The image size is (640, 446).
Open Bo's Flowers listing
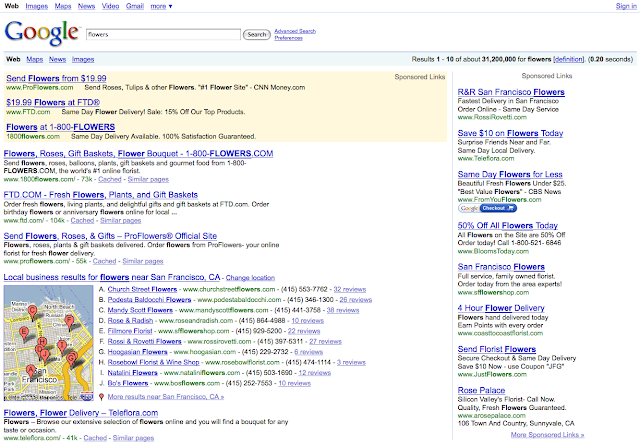pyautogui.click(x=128, y=383)
